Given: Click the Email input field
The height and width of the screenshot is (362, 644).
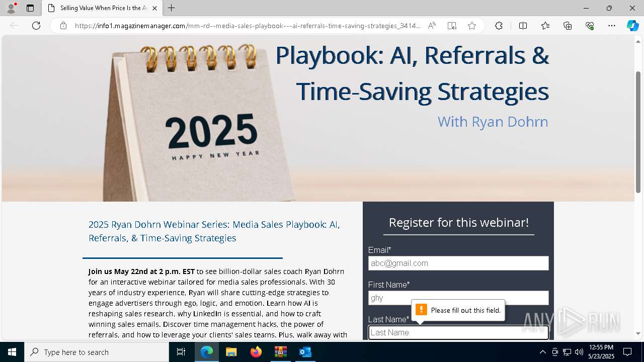Looking at the screenshot, I should coord(458,263).
